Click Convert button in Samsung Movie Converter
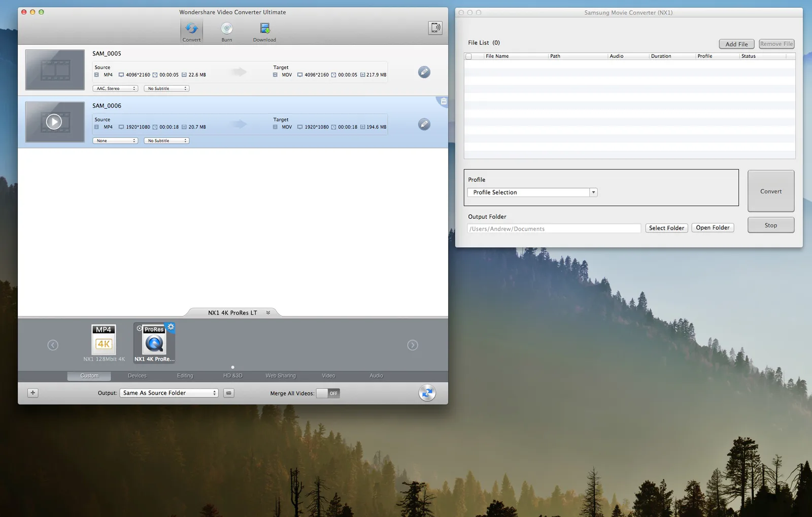This screenshot has width=812, height=517. [771, 191]
